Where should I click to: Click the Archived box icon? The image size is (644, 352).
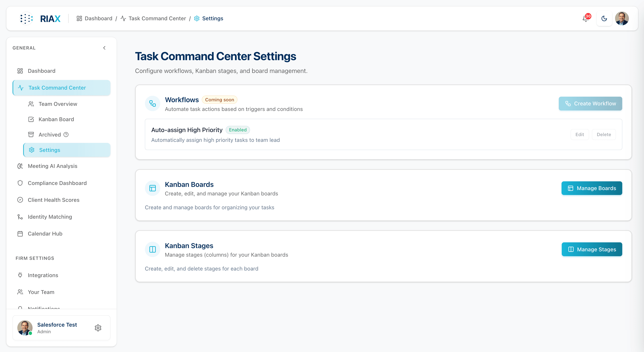coord(31,135)
